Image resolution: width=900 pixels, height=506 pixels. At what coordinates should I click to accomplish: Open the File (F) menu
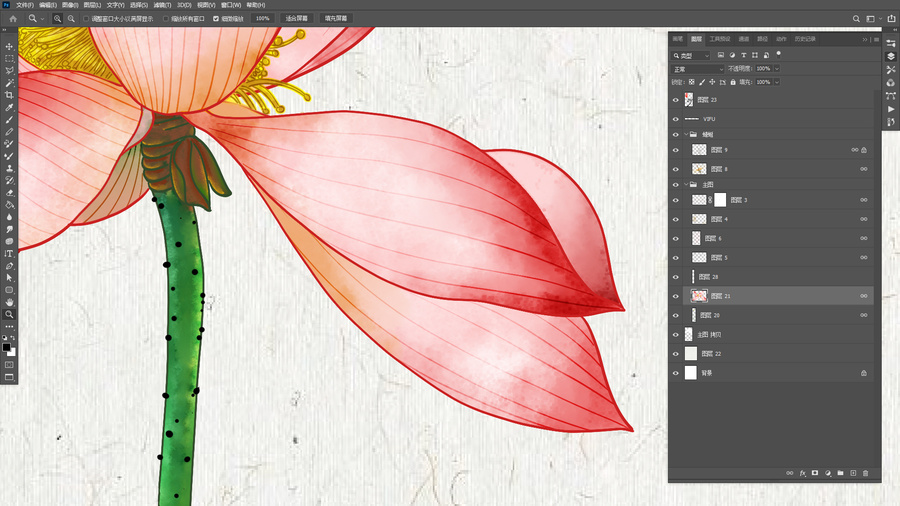click(25, 5)
